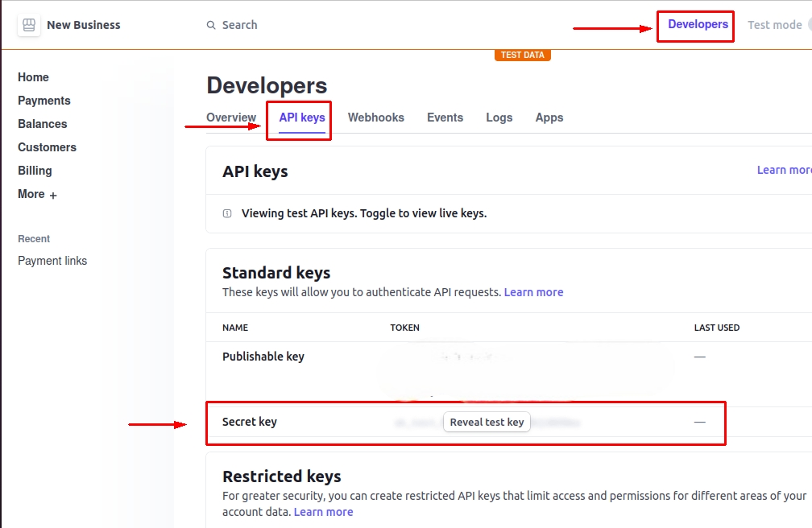
Task: Click the search magnifier icon
Action: 211,25
